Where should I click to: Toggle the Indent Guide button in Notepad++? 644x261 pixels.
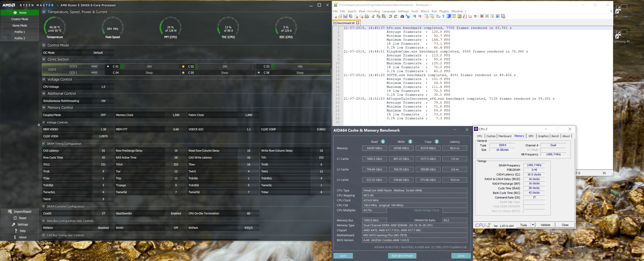pyautogui.click(x=449, y=16)
